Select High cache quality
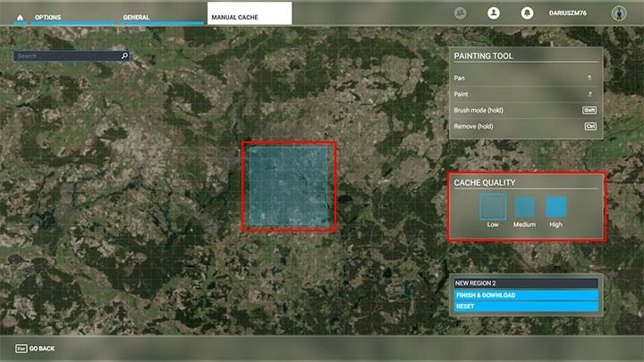This screenshot has width=644, height=362. (556, 206)
